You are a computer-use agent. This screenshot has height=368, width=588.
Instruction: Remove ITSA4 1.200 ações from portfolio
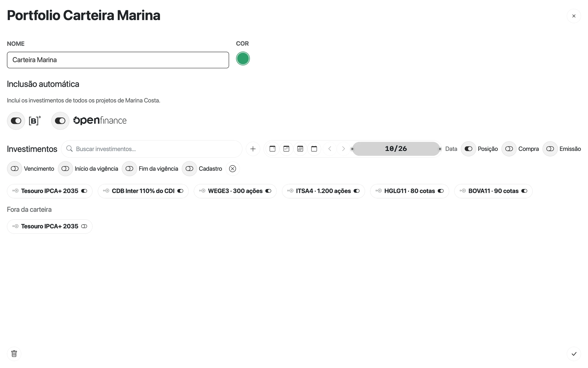(x=356, y=191)
